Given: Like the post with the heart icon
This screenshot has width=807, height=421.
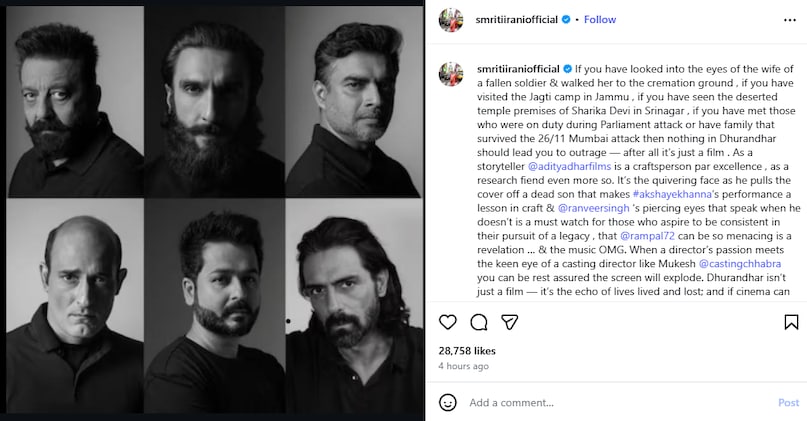Looking at the screenshot, I should 450,321.
